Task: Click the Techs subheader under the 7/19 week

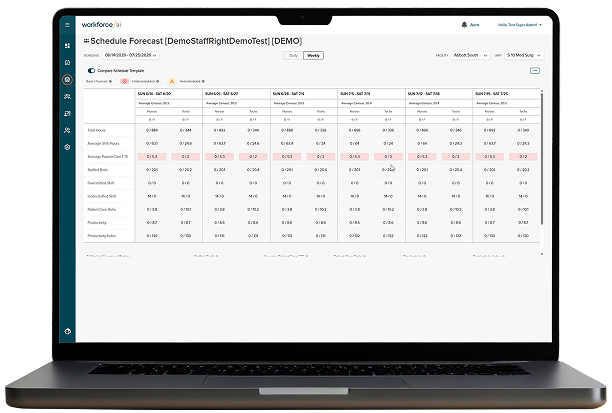Action: pyautogui.click(x=523, y=112)
